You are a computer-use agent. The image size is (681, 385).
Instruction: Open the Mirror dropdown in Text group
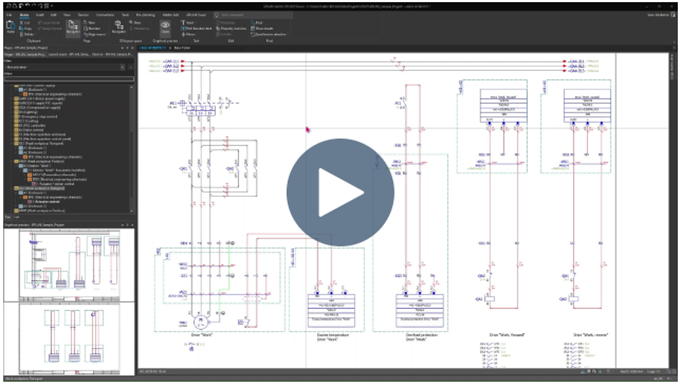click(x=188, y=34)
